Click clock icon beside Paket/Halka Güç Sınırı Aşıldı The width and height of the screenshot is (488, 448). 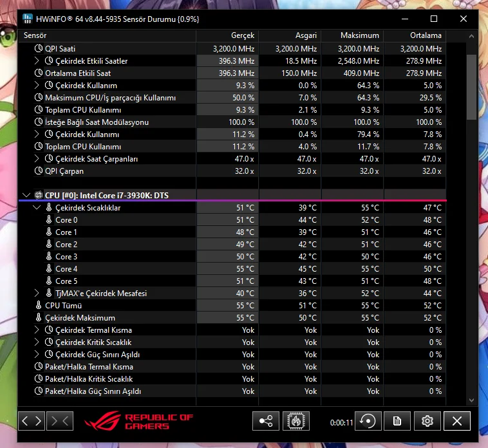(38, 391)
